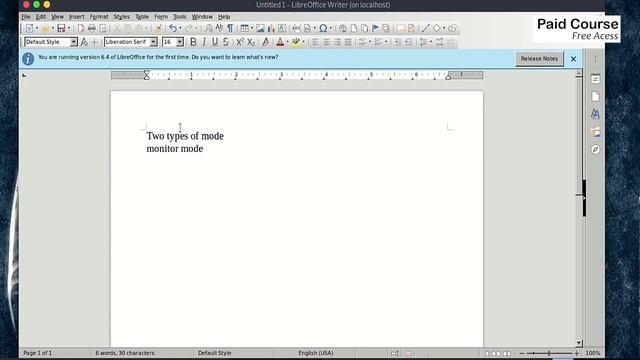
Task: Toggle formatting marks pilcrow
Action: click(x=230, y=28)
